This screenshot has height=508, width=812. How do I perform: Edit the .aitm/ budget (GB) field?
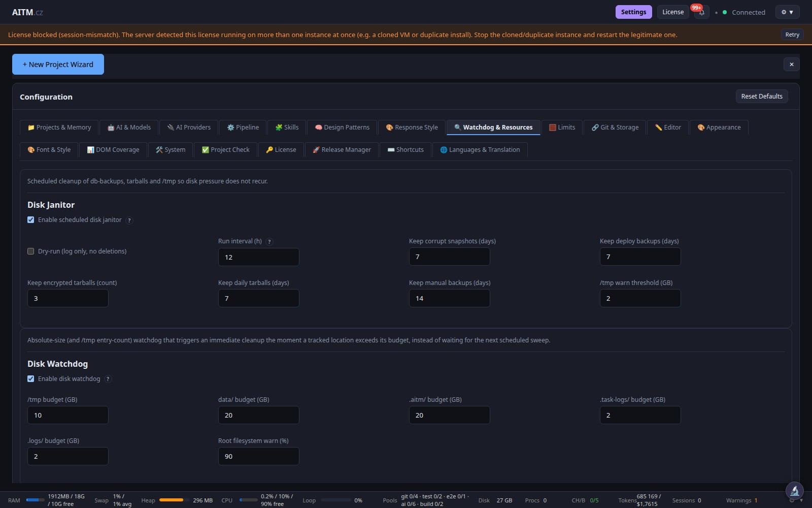click(450, 415)
